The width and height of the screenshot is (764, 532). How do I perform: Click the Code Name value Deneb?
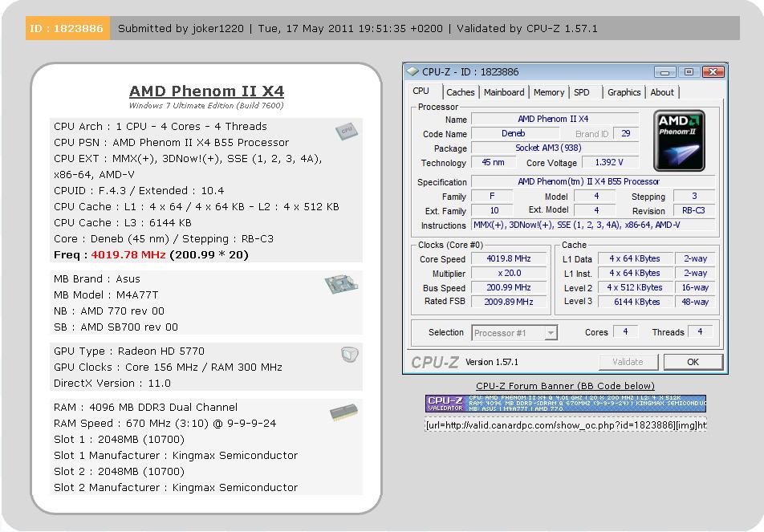[514, 133]
